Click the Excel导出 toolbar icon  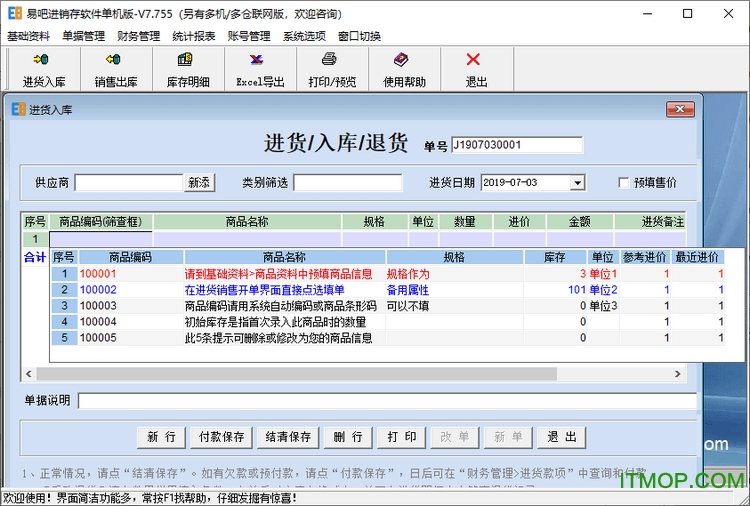point(260,70)
